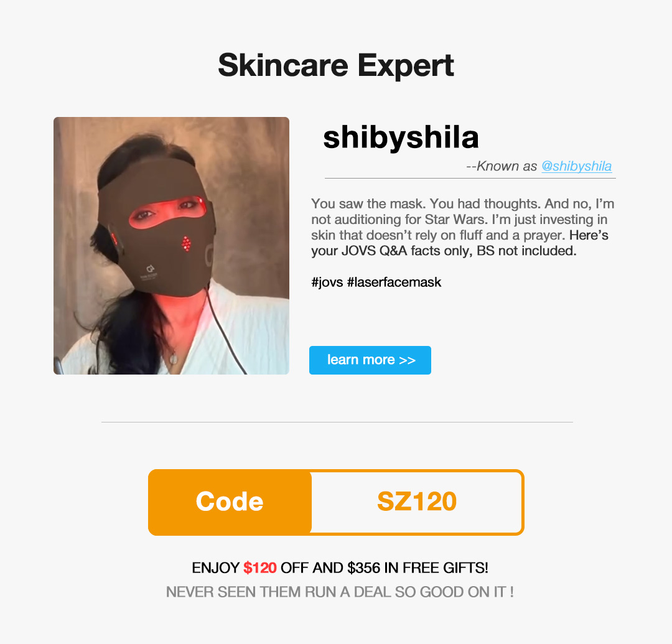Select the SZ120 coupon code text
Screen dimensions: 672x644
pos(416,502)
